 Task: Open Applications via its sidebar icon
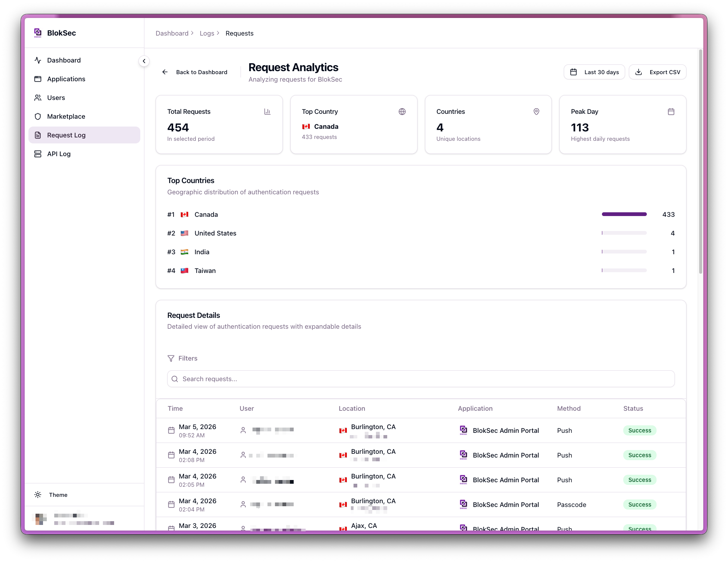(x=38, y=79)
